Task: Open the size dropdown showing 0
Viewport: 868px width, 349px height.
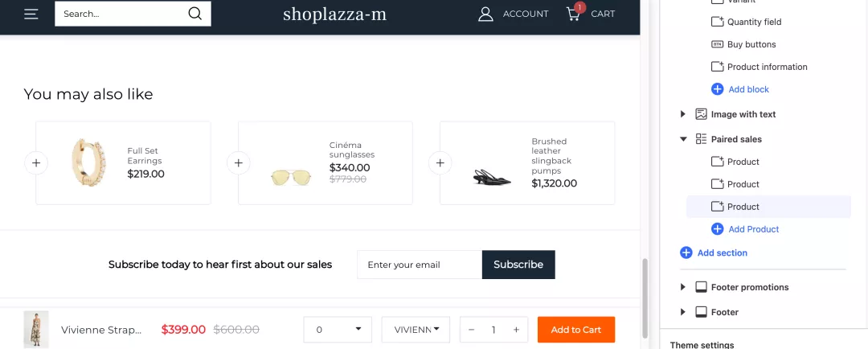Action: tap(338, 330)
